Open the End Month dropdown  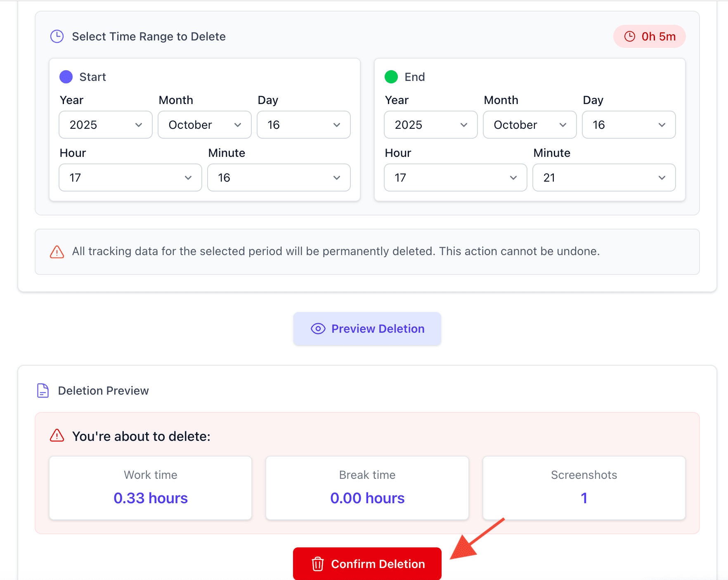pos(529,125)
